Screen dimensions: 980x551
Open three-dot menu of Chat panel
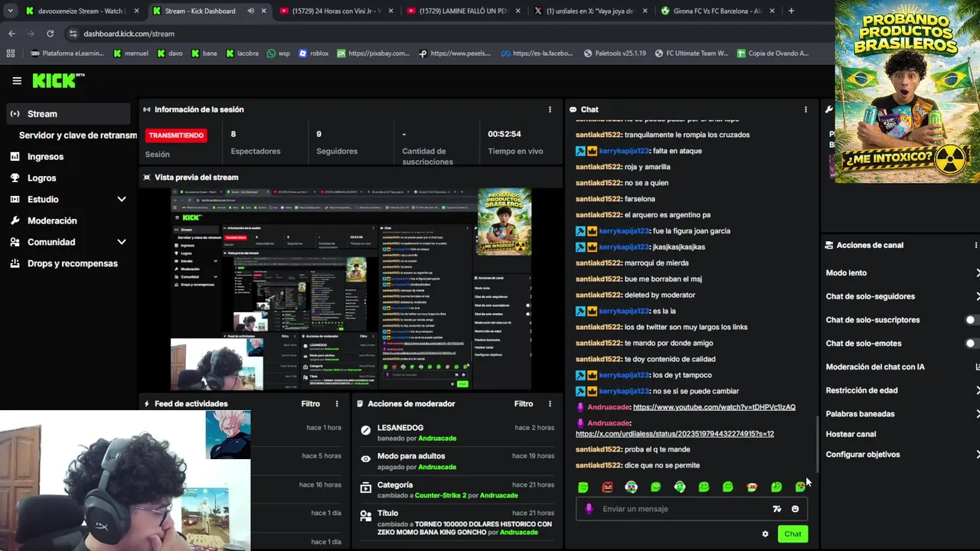(805, 109)
